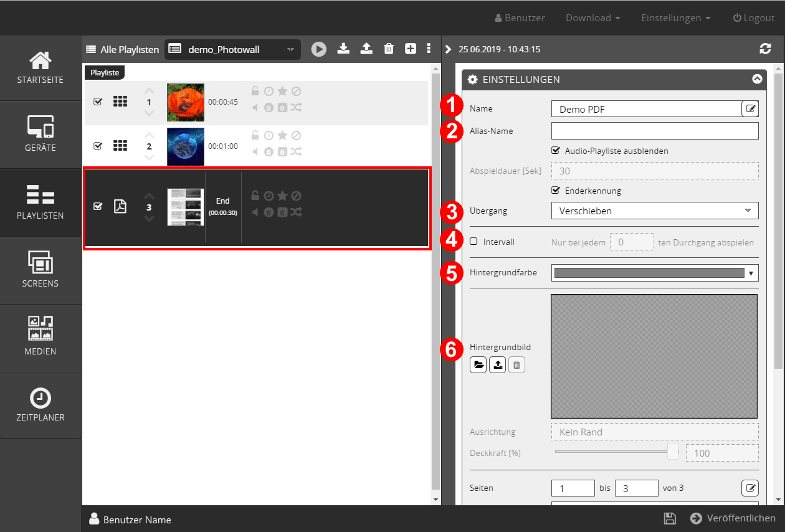
Task: Click the upload icon under Hintergrundbild
Action: tap(497, 365)
